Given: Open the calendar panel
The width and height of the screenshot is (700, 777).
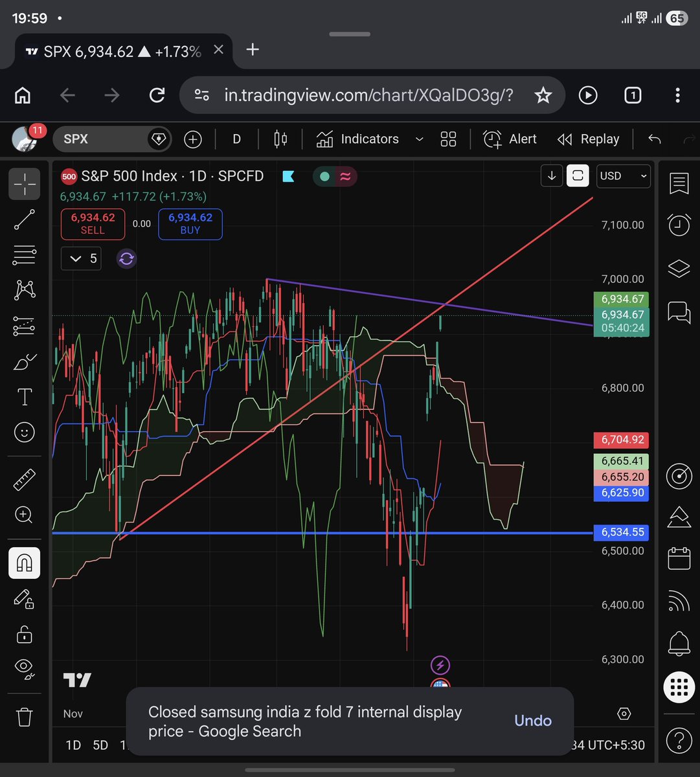Looking at the screenshot, I should click(x=679, y=558).
